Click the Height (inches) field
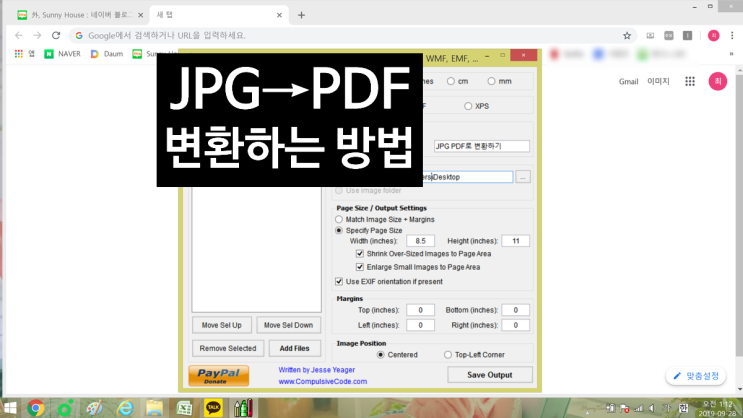This screenshot has height=418, width=743. (516, 241)
